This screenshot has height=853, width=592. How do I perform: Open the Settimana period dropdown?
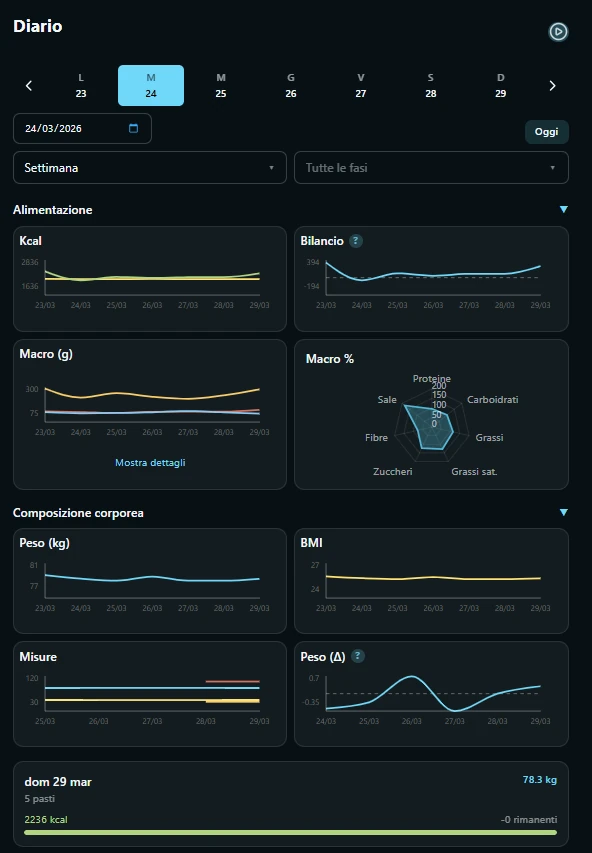point(150,168)
